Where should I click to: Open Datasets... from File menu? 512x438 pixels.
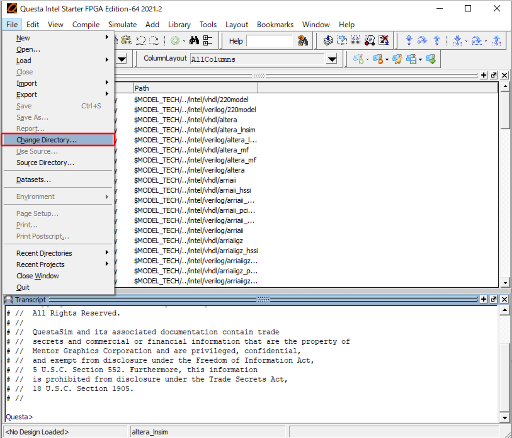click(58, 179)
